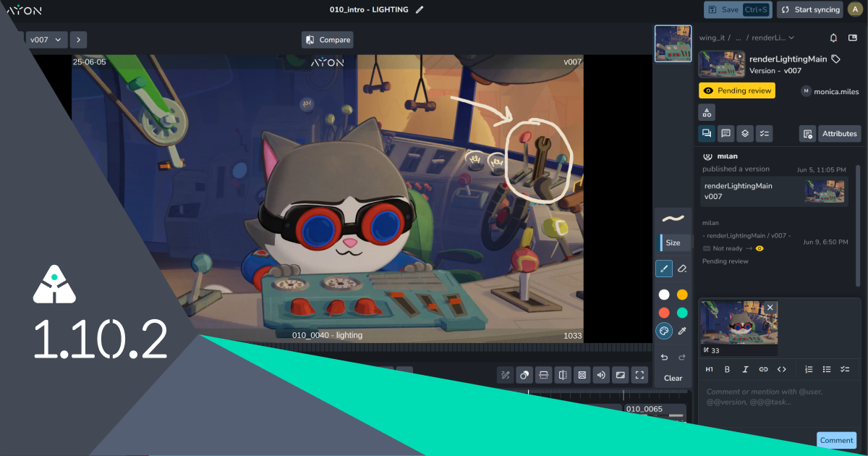This screenshot has height=456, width=868.
Task: Insert checklist in comment
Action: [x=845, y=369]
